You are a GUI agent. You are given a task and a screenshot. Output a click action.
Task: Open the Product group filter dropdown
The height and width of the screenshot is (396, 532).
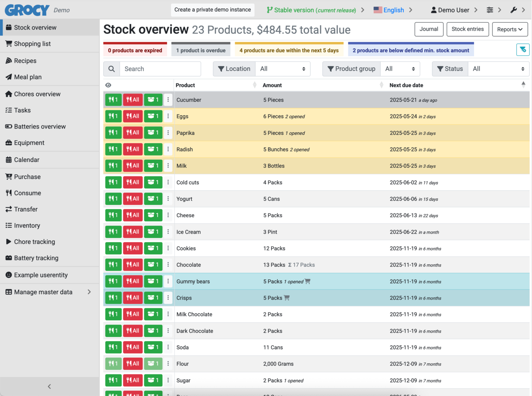coord(400,69)
